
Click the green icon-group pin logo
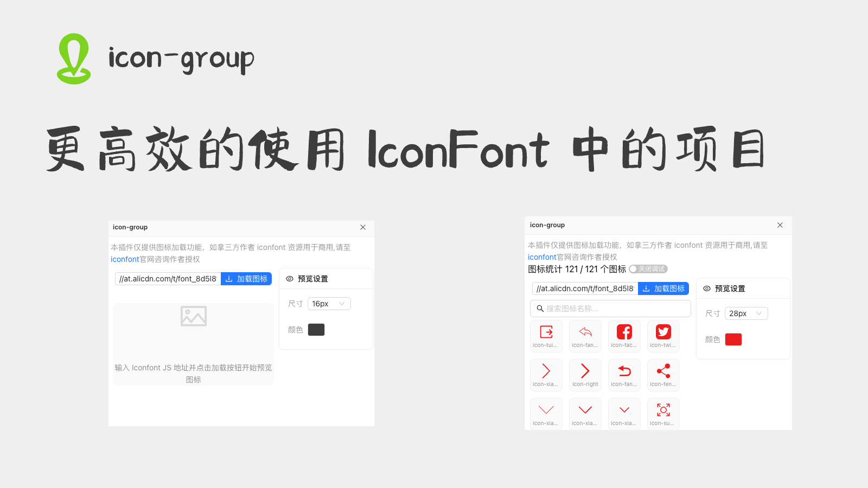pyautogui.click(x=74, y=58)
